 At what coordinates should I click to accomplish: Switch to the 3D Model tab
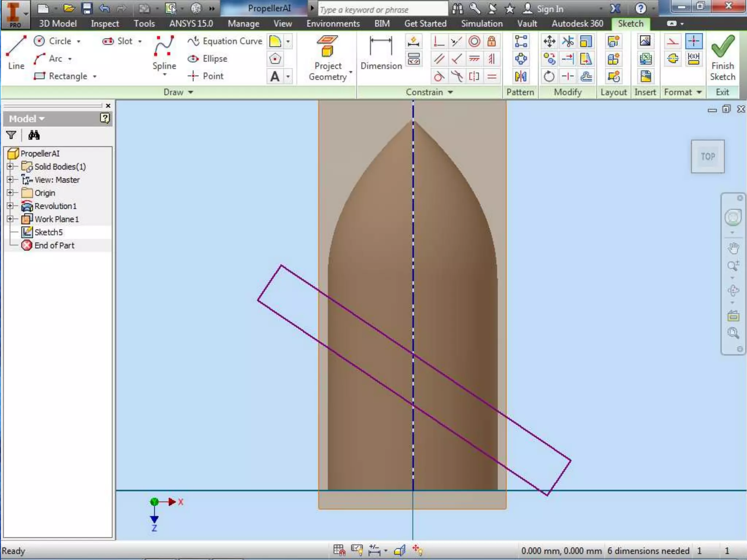coord(58,24)
